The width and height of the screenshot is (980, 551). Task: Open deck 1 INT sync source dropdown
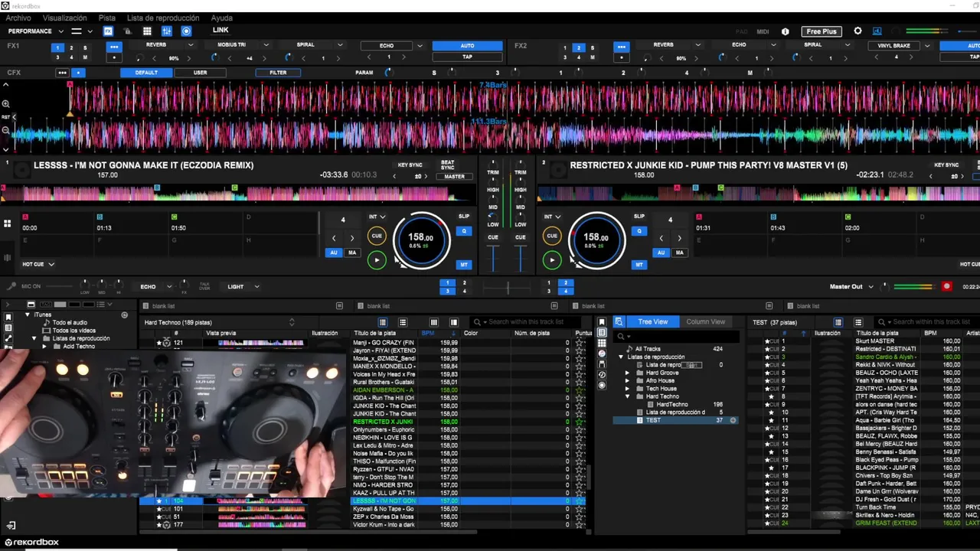click(x=378, y=217)
